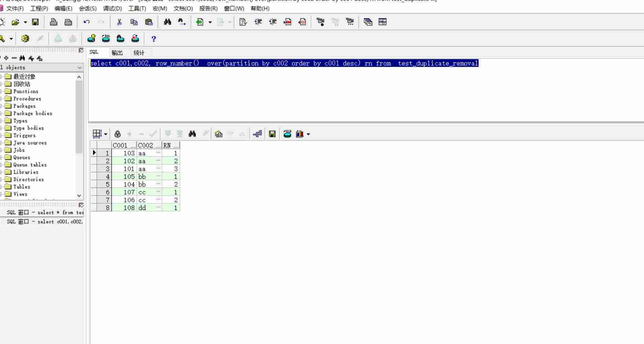Open Find with the top toolbar binoculars
This screenshot has height=344, width=644.
click(x=167, y=22)
